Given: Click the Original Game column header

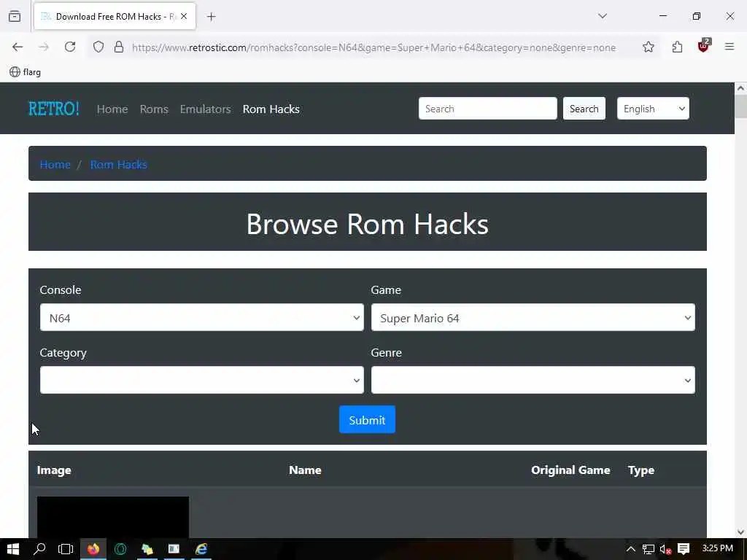Looking at the screenshot, I should tap(570, 470).
